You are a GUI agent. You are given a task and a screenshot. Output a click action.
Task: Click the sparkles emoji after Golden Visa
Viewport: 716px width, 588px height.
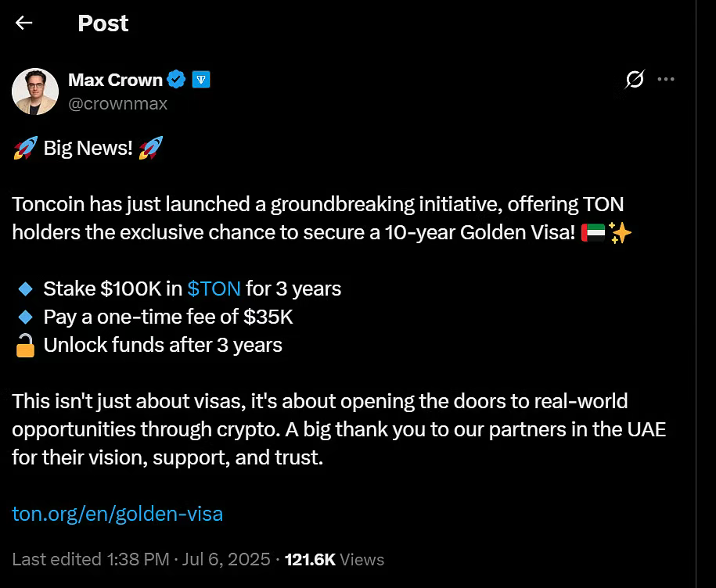(x=620, y=232)
